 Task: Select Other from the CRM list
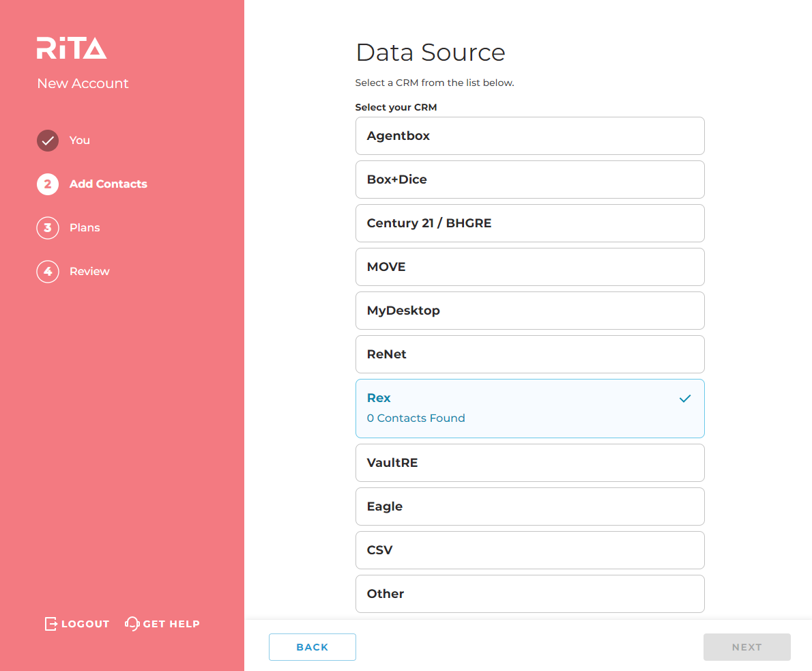(530, 594)
